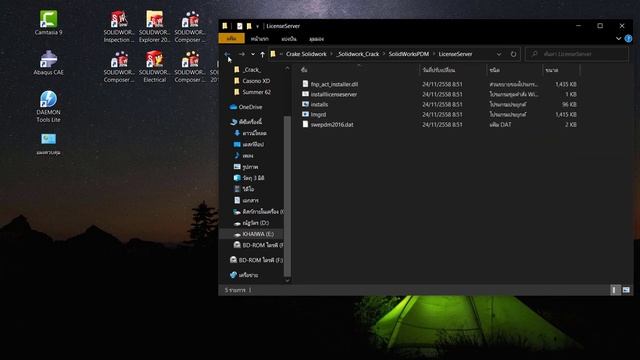Open the Control Panel desktop icon

pyautogui.click(x=49, y=144)
